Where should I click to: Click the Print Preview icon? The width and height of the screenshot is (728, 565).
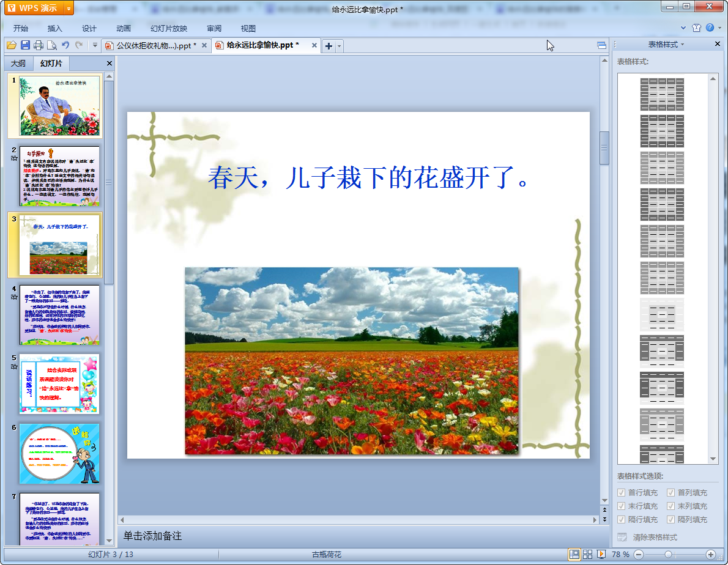[x=52, y=45]
